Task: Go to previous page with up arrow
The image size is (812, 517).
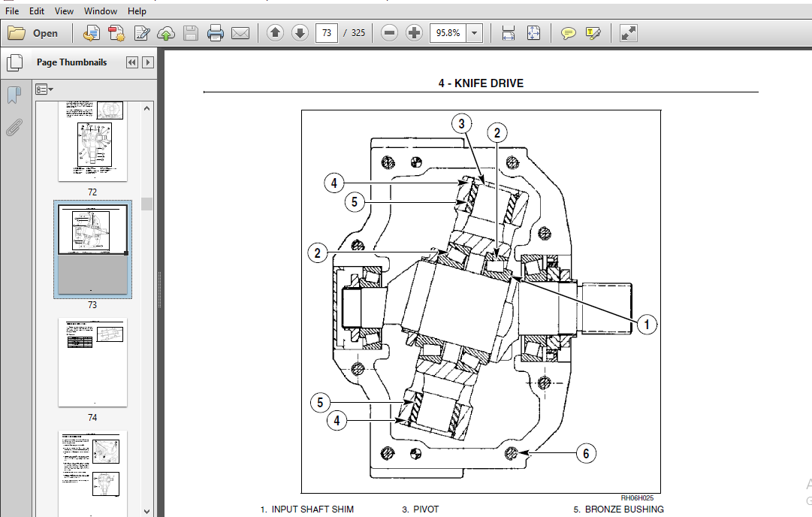Action: (x=275, y=33)
